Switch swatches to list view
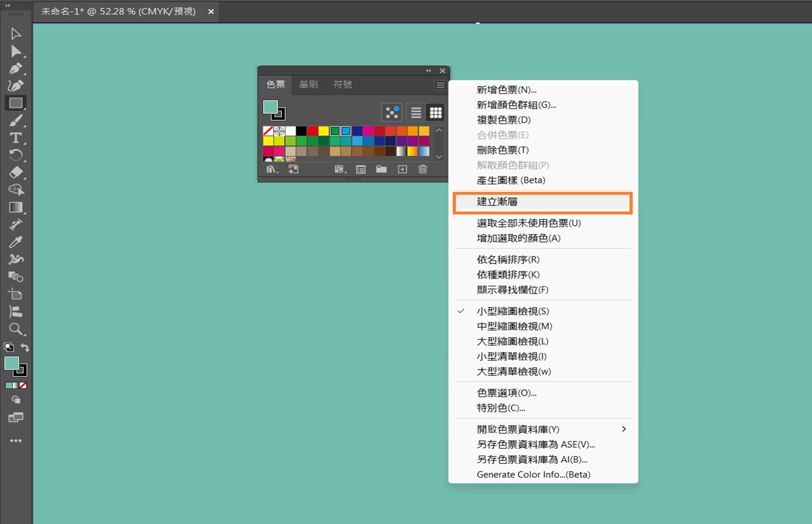The image size is (812, 524). click(x=416, y=112)
